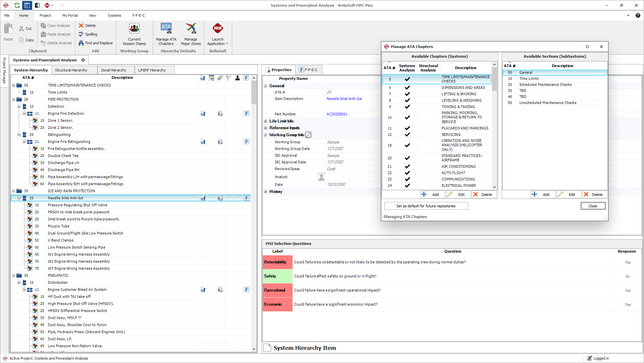Click the Analyst person icon

point(321,177)
